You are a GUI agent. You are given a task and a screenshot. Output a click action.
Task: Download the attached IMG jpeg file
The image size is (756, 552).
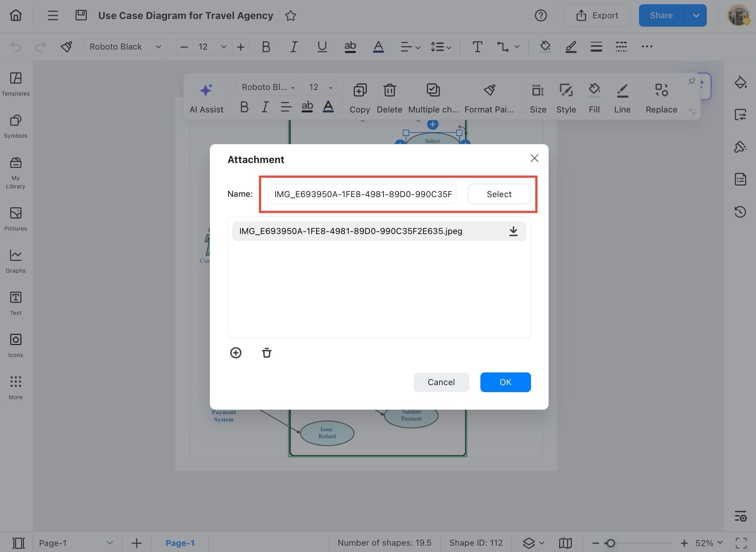click(513, 231)
